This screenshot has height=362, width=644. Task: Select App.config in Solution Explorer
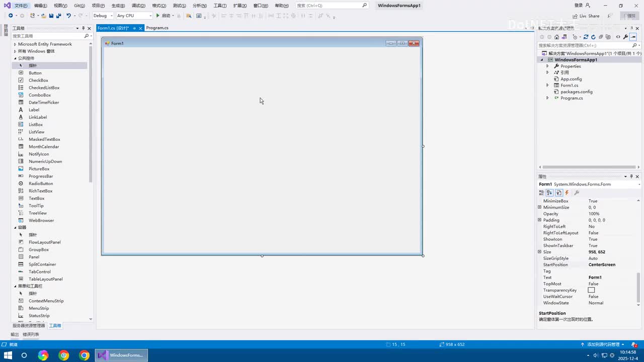[571, 79]
